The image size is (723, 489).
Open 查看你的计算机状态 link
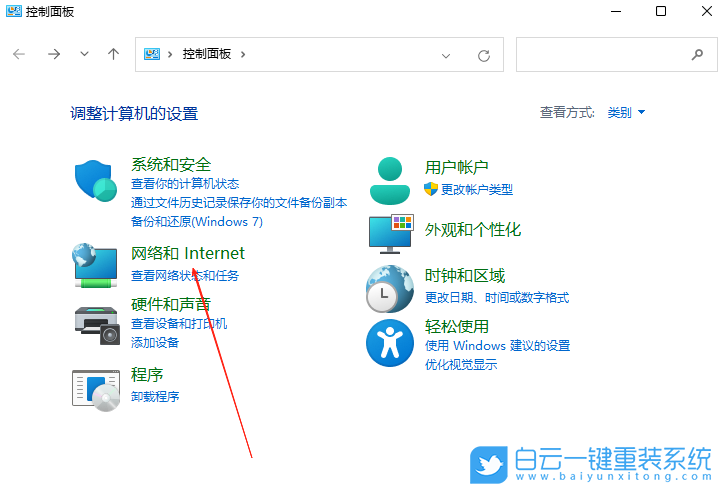[x=185, y=184]
